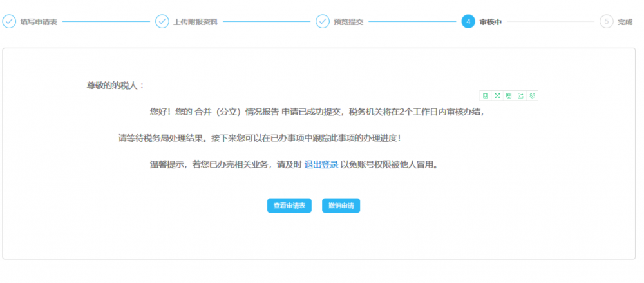
Task: Click the green save disk icon
Action: tap(509, 95)
